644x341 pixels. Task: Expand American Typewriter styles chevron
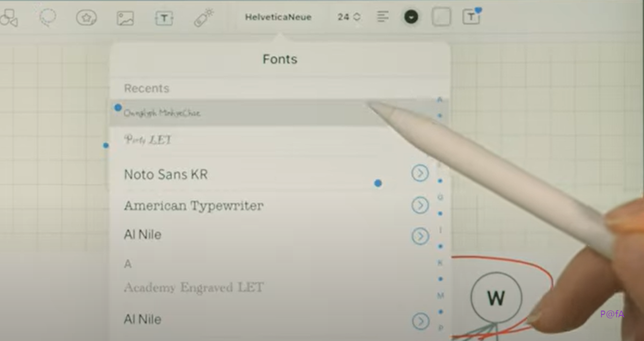pos(420,205)
